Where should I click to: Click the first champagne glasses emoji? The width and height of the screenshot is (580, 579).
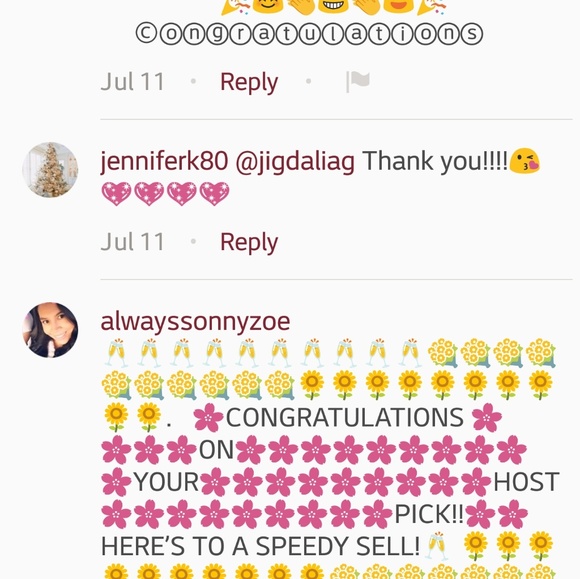(x=116, y=353)
